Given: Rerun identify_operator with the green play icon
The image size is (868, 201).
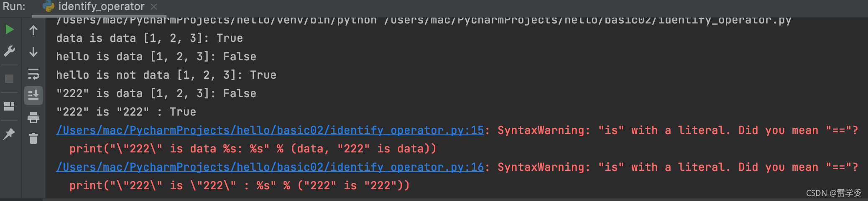Looking at the screenshot, I should click(9, 29).
